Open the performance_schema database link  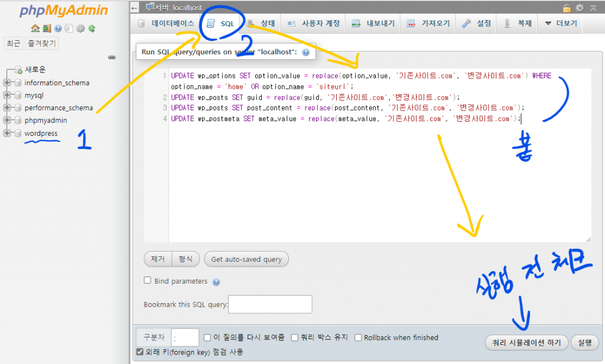point(58,108)
